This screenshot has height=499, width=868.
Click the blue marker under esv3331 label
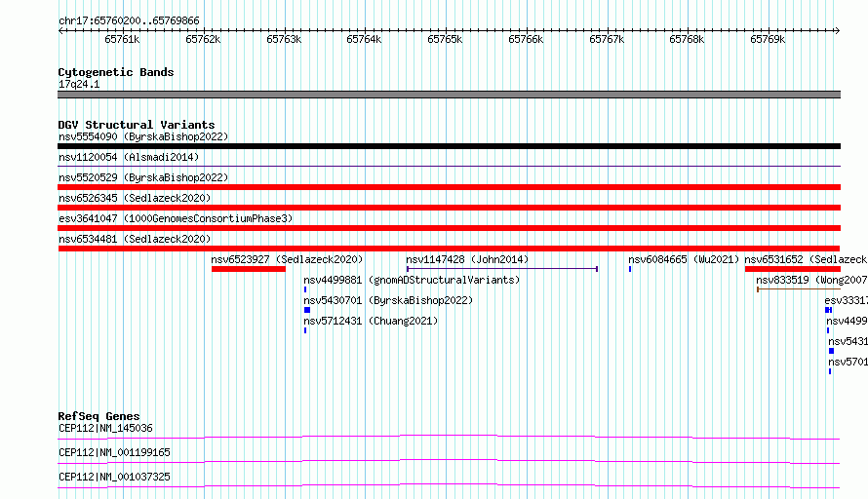[829, 310]
